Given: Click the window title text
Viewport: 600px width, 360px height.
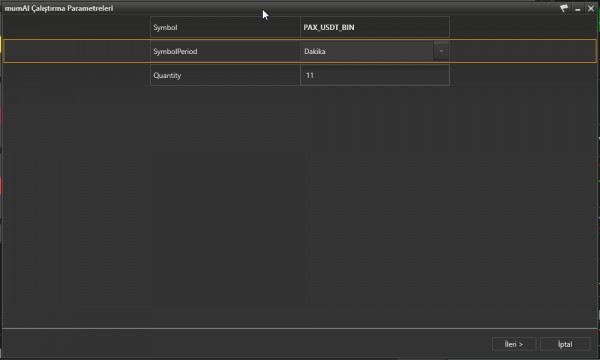Looking at the screenshot, I should click(59, 8).
